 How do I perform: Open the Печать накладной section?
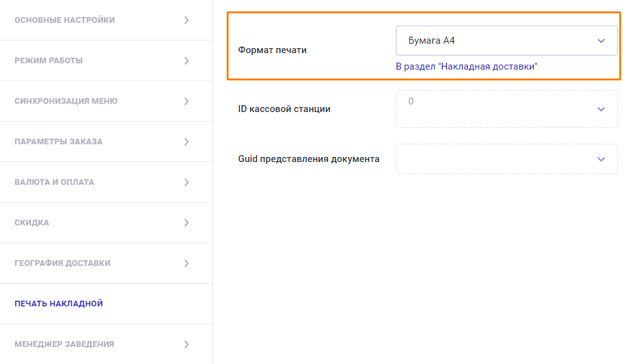tap(59, 304)
